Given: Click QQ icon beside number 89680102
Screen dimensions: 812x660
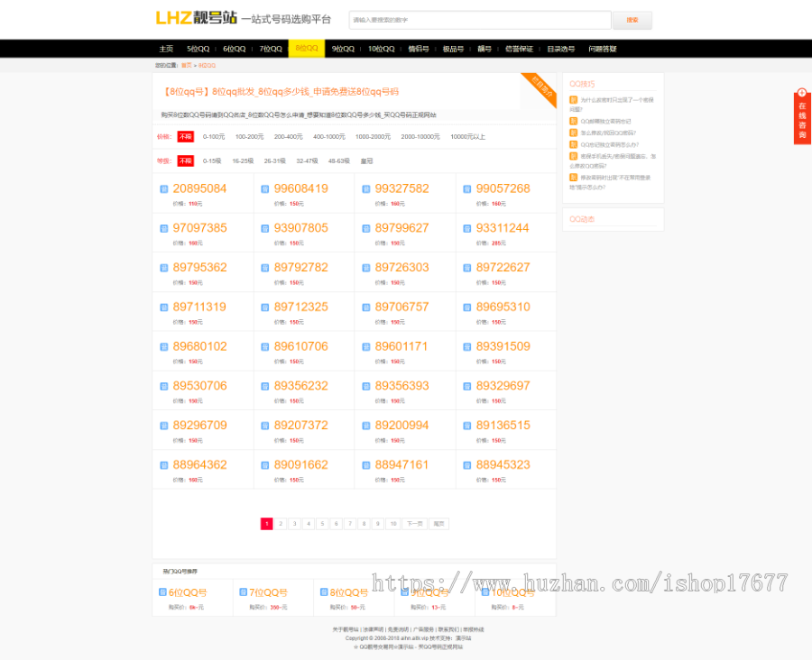Looking at the screenshot, I should tap(163, 347).
